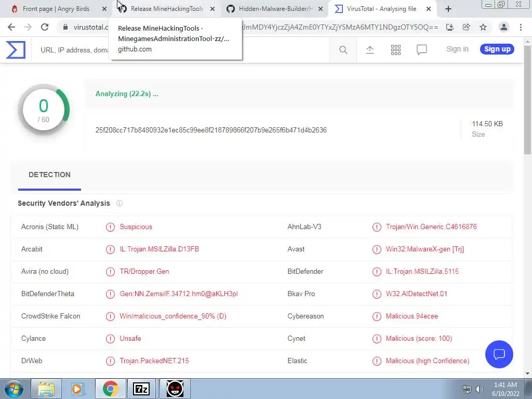Open the Chrome profile avatar
532x399 pixels.
(x=504, y=27)
